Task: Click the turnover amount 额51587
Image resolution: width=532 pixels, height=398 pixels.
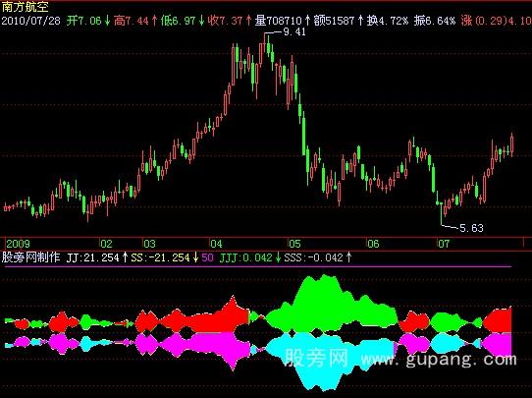Action: [334, 21]
